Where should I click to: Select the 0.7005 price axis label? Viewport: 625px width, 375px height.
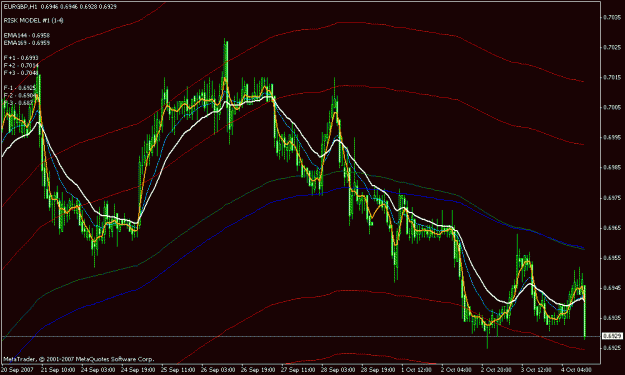[x=611, y=108]
